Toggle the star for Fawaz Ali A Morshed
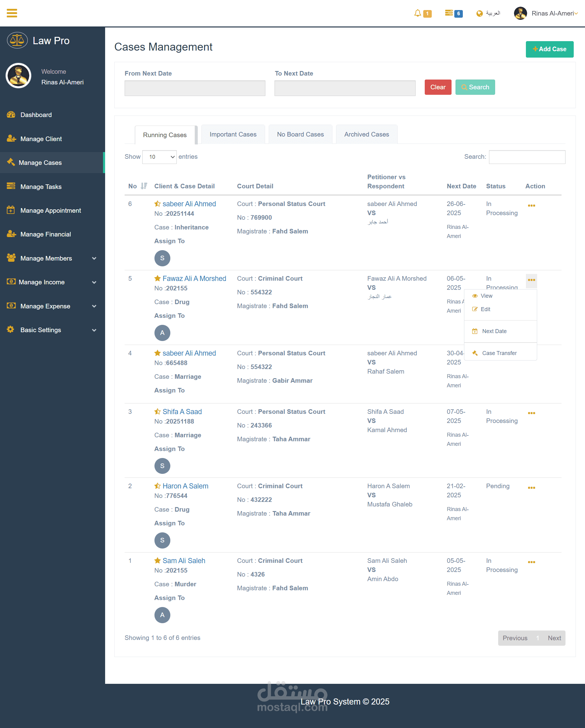Viewport: 585px width, 728px height. 157,278
